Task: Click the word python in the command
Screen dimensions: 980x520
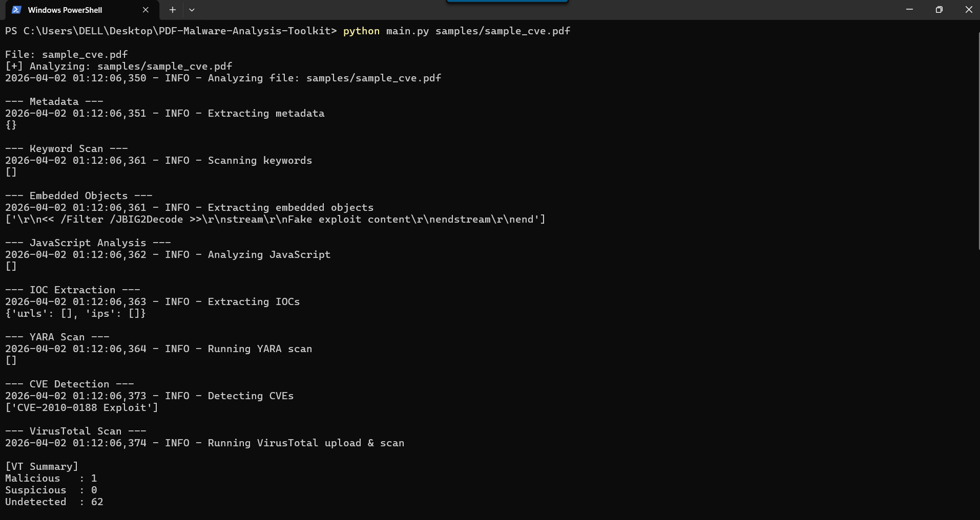Action: pos(361,31)
